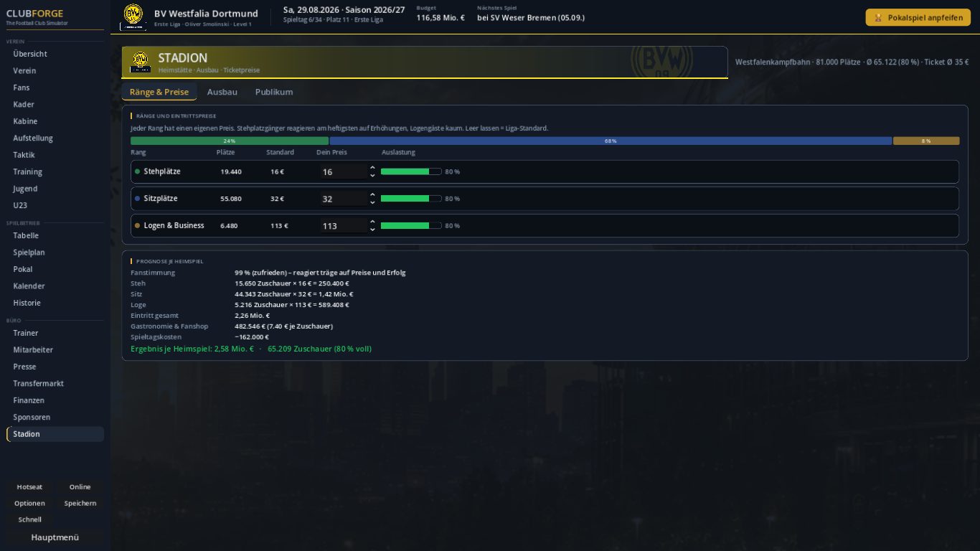Return to the Hauptmenü
This screenshot has height=551, width=980.
pos(55,537)
